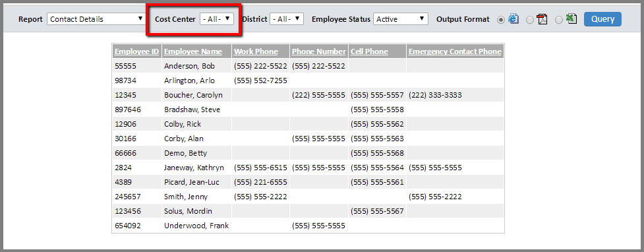Click cell phone (555) 555-5562

coord(377,124)
